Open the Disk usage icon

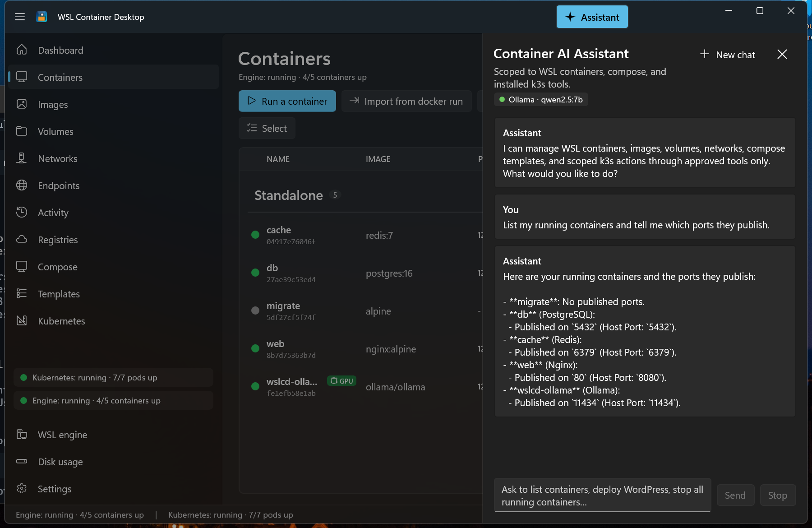tap(22, 461)
